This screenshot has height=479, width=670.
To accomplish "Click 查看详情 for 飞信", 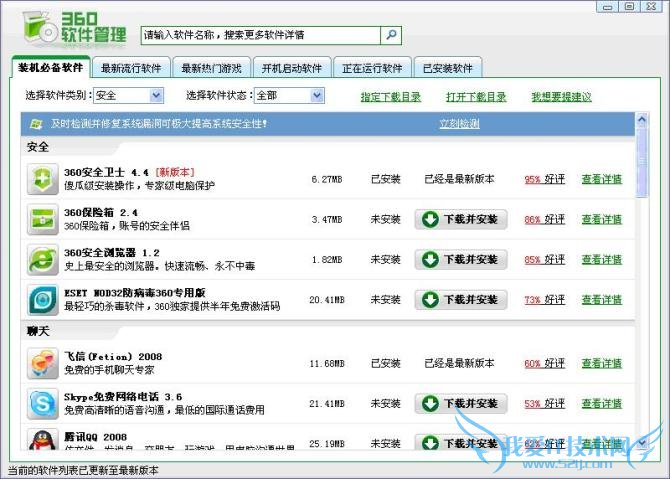I will click(602, 363).
